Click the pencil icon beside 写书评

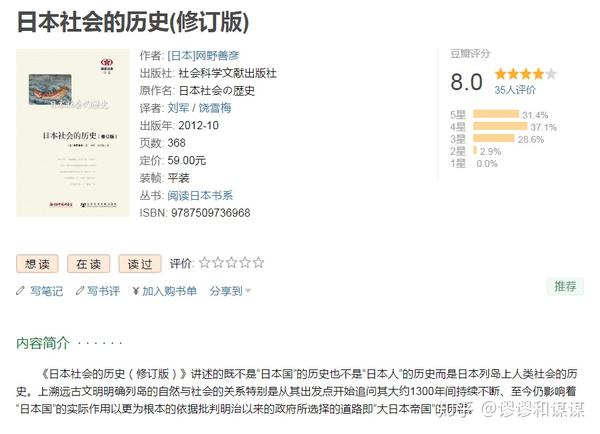(x=80, y=291)
